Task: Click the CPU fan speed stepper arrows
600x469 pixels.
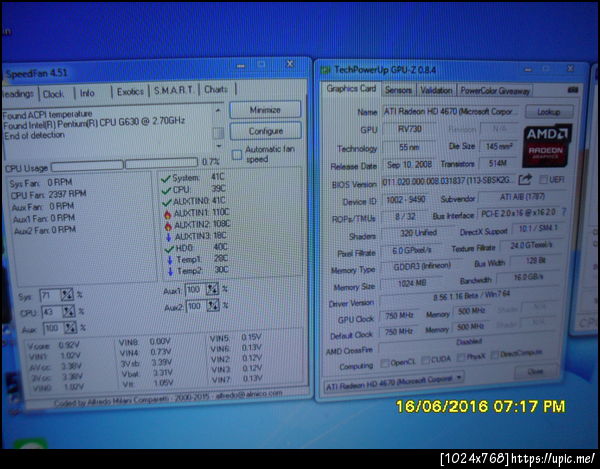Action: point(69,312)
